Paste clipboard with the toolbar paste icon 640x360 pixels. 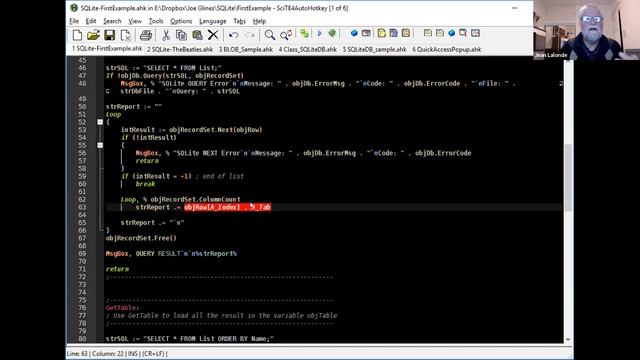pyautogui.click(x=197, y=35)
